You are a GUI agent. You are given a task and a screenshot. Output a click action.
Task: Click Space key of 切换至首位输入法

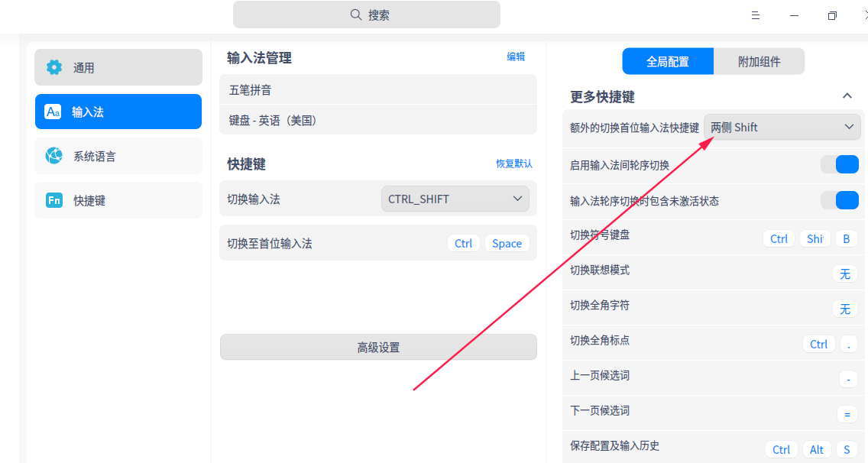pos(507,243)
